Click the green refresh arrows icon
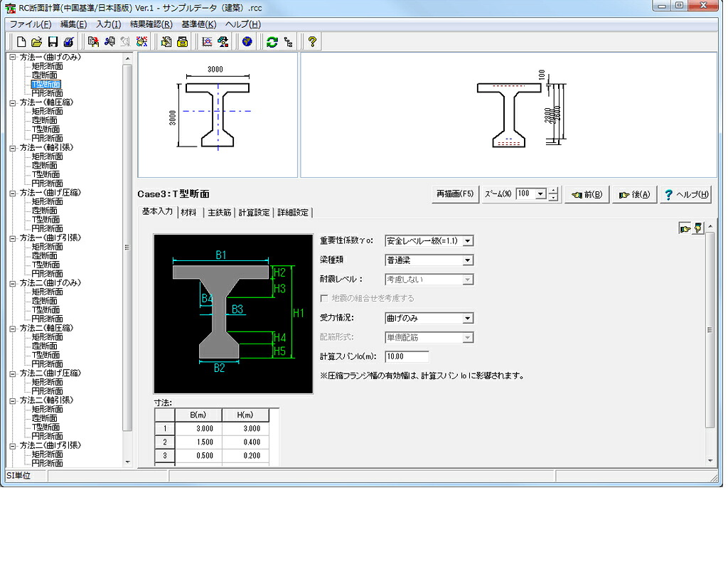 click(x=272, y=42)
